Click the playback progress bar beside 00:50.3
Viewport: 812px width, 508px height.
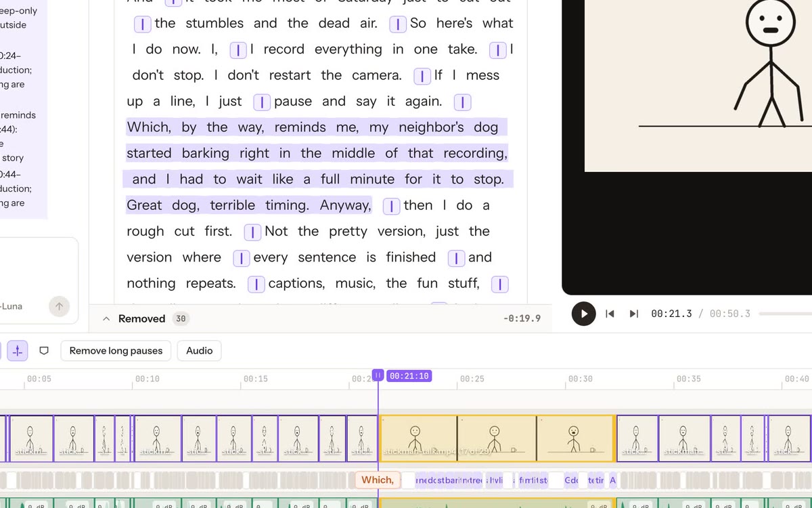tap(785, 314)
